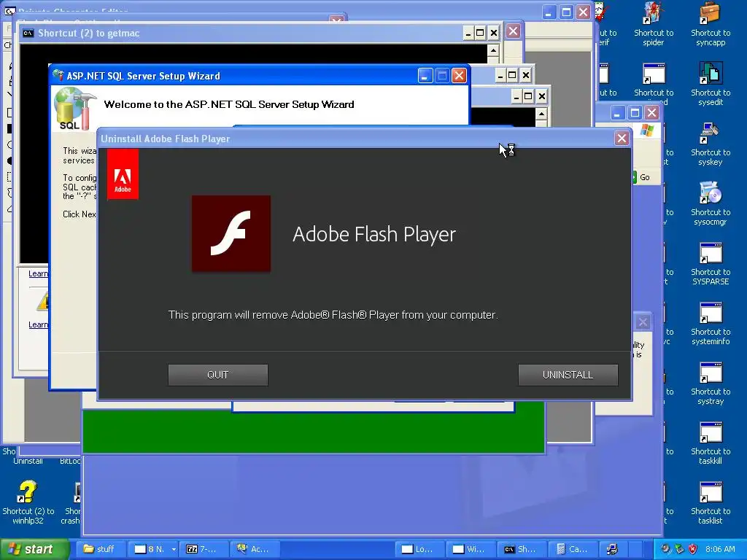Click the 'Adobe Flash Player' heading text
The image size is (747, 560).
point(374,234)
